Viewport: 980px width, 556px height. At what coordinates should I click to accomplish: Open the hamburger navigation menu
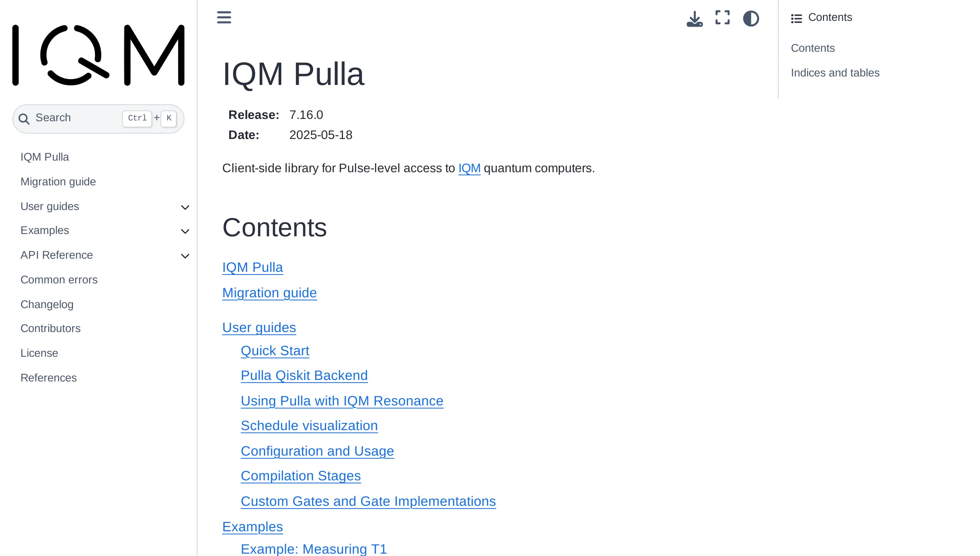(x=224, y=18)
